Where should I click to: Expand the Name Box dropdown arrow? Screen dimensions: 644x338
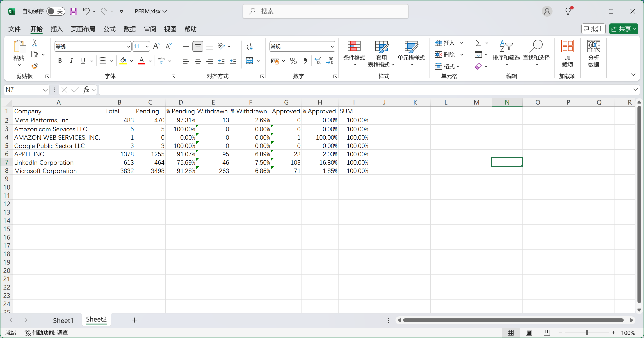tap(45, 90)
